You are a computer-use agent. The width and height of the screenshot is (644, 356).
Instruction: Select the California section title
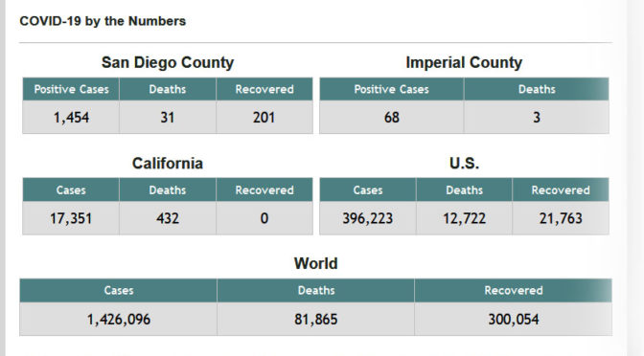[168, 164]
